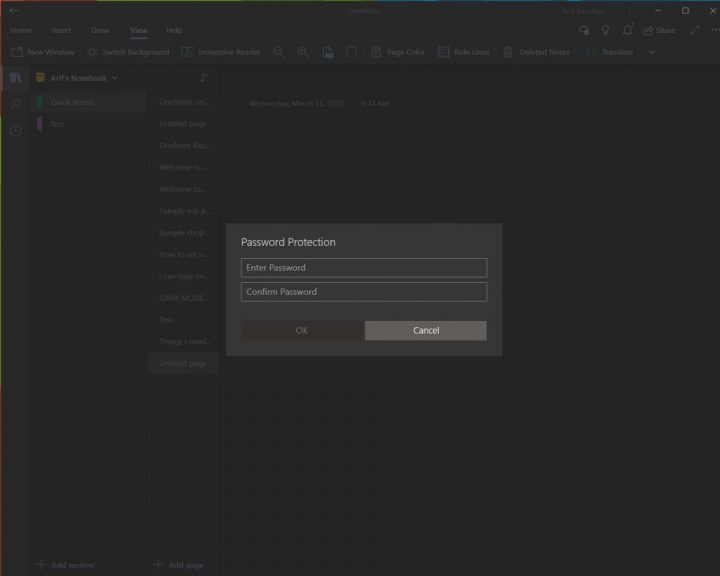Open search with sidebar magnifier icon
Image resolution: width=720 pixels, height=576 pixels.
point(16,103)
